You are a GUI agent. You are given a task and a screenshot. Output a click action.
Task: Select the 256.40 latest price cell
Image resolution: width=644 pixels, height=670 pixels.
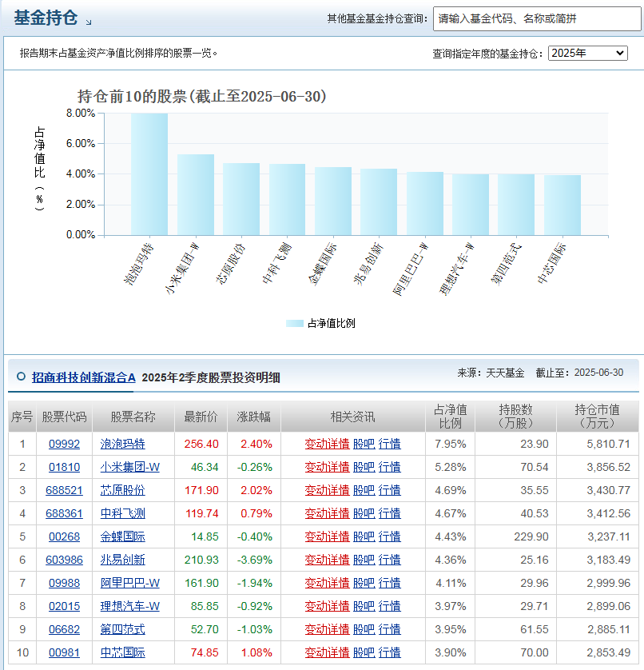coord(201,444)
